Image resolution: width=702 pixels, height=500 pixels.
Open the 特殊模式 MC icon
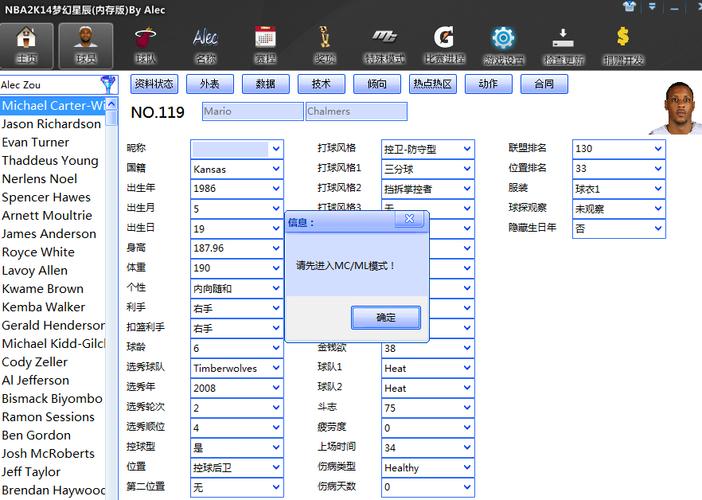click(x=385, y=46)
